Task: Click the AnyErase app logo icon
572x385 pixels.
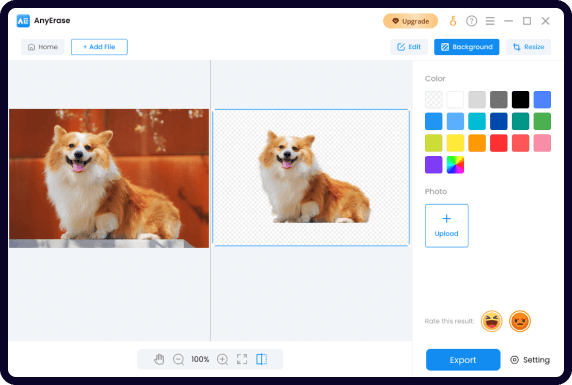Action: pyautogui.click(x=23, y=21)
